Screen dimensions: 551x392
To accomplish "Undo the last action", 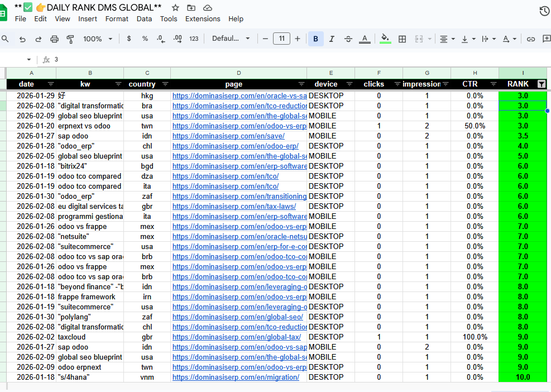I will pos(22,39).
